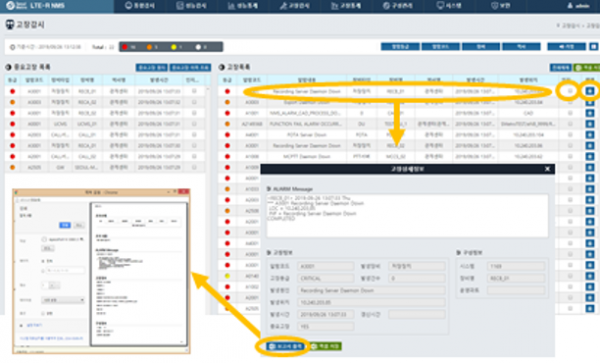Open the 고장감시 menu with wrench icon
This screenshot has width=600, height=363.
point(294,6)
